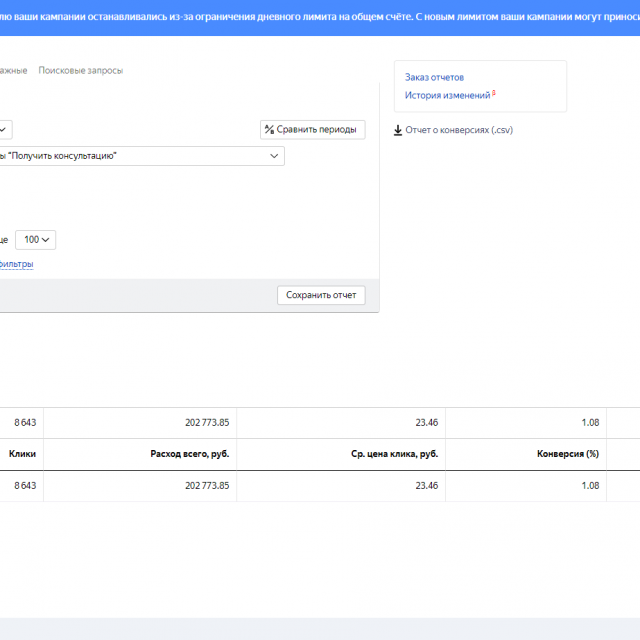Viewport: 640px width, 640px height.
Task: Click the Отчет о конверсиях (.csv) link text
Action: (459, 130)
